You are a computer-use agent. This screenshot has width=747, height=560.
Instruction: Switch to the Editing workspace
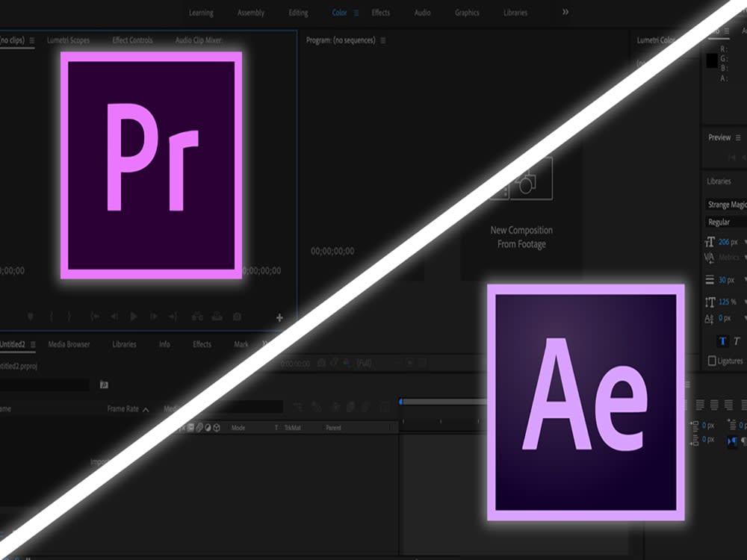click(x=298, y=13)
